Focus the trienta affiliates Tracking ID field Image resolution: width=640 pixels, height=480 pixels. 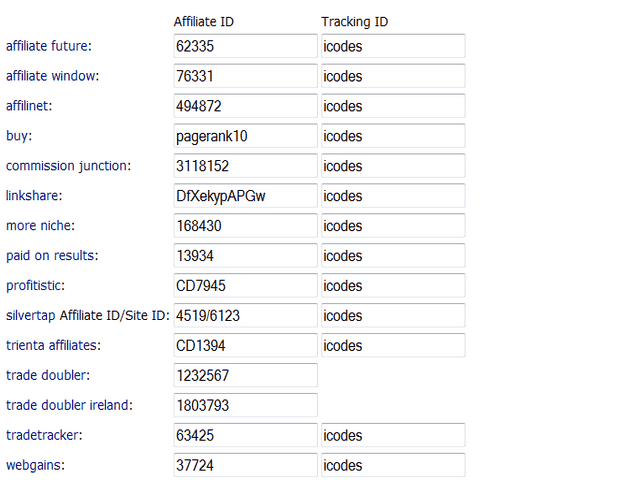click(393, 345)
